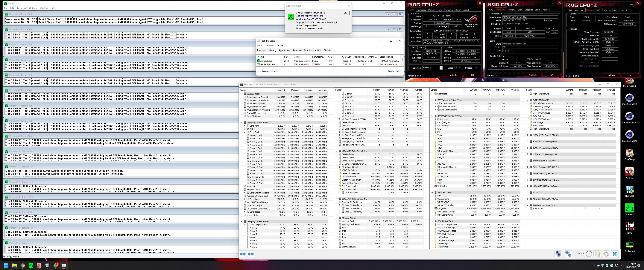
Task: Click HWiNFO monitor-with-magnifier icon button
Action: 558,254
